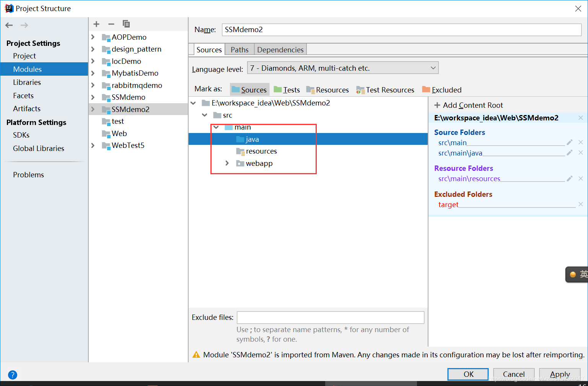
Task: Go forward with the right arrow
Action: (24, 25)
